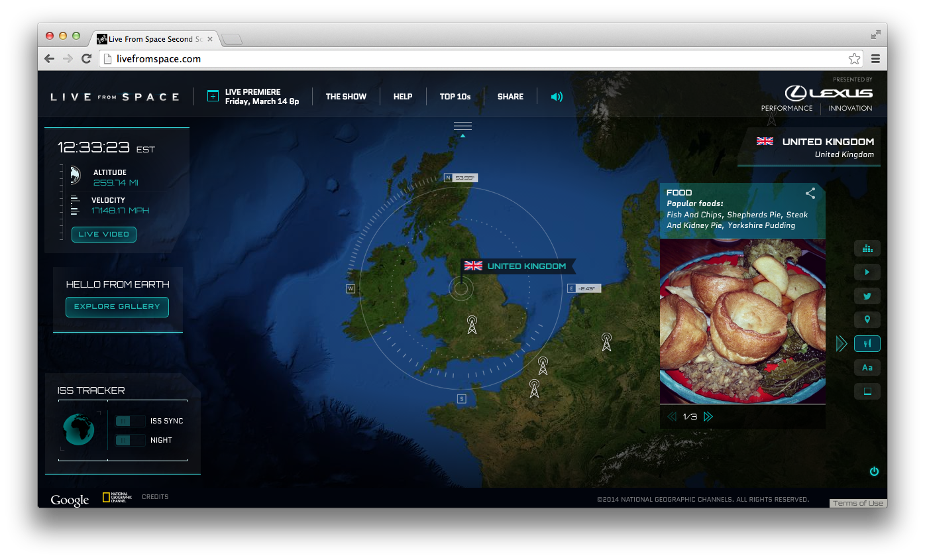This screenshot has height=560, width=925.
Task: Collapse the info panel with the double chevron
Action: click(x=842, y=343)
